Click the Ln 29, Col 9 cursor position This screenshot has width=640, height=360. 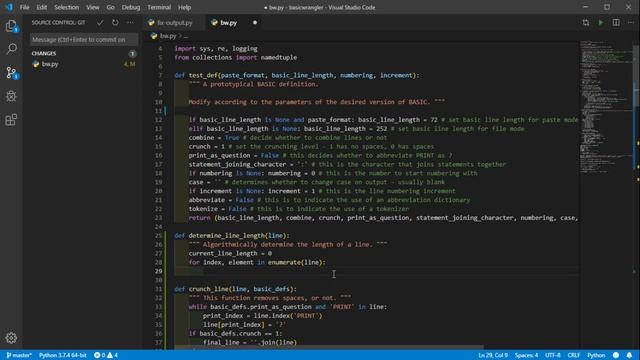coord(493,355)
